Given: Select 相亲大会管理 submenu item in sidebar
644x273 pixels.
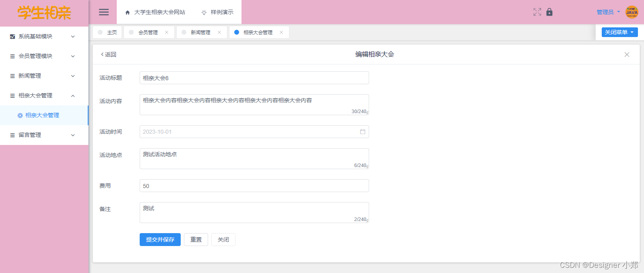Looking at the screenshot, I should [44, 116].
